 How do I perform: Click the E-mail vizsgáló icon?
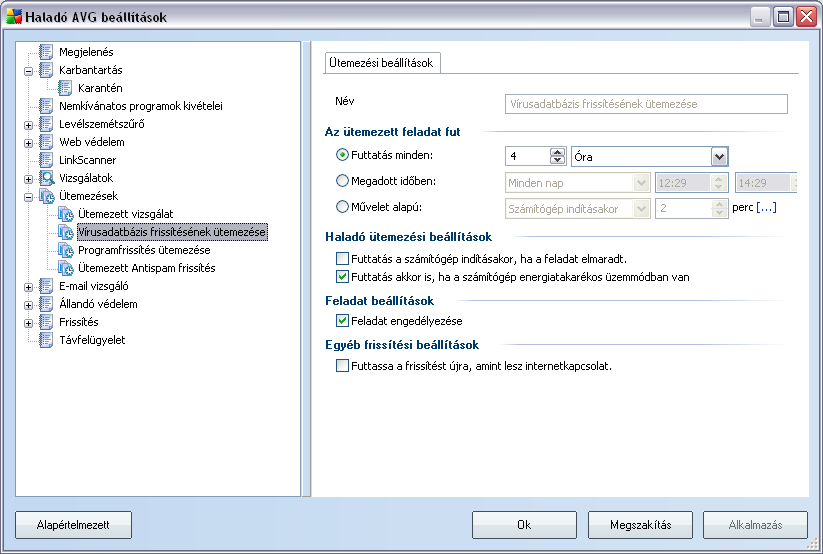(x=46, y=286)
